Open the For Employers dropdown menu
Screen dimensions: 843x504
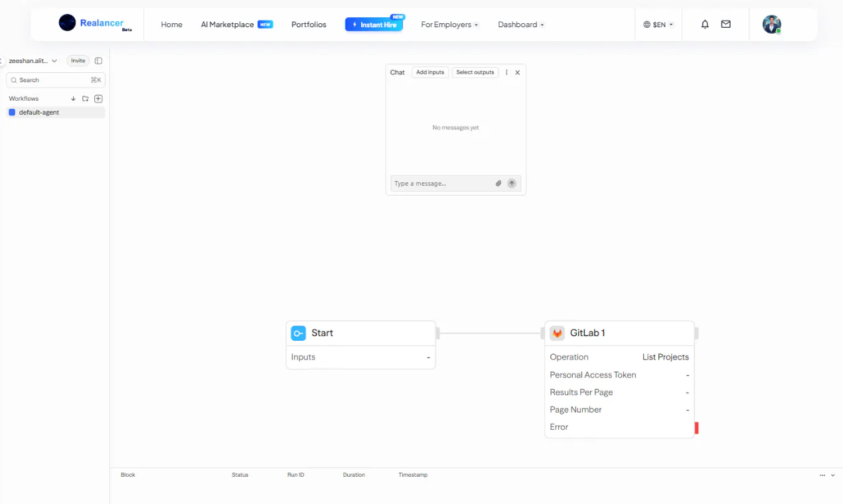pos(450,25)
